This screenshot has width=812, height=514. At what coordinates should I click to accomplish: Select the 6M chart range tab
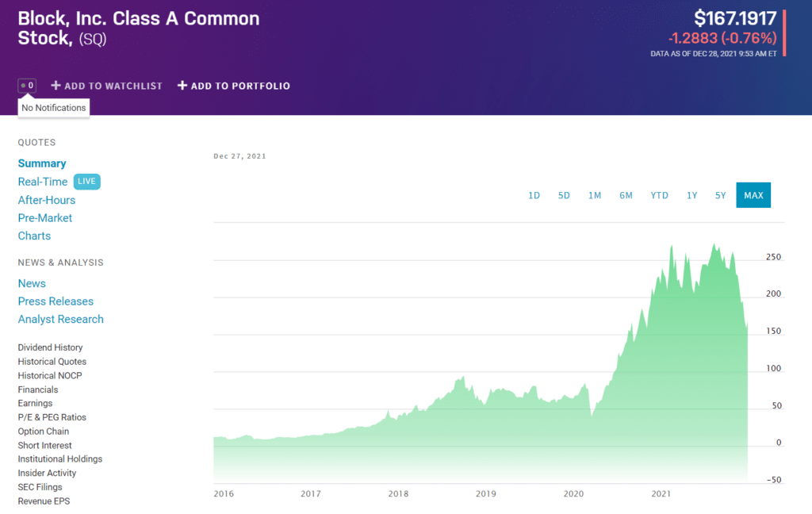tap(626, 195)
